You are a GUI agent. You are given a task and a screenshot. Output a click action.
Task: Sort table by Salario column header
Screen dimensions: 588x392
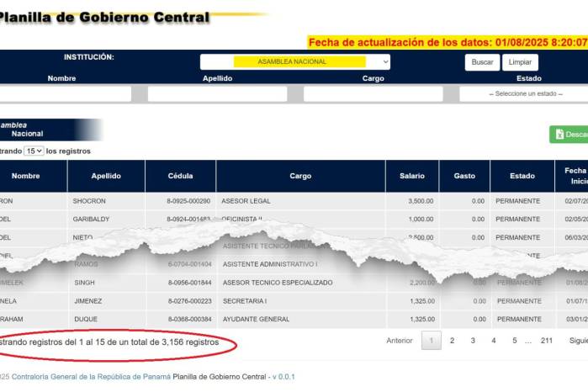pos(412,176)
